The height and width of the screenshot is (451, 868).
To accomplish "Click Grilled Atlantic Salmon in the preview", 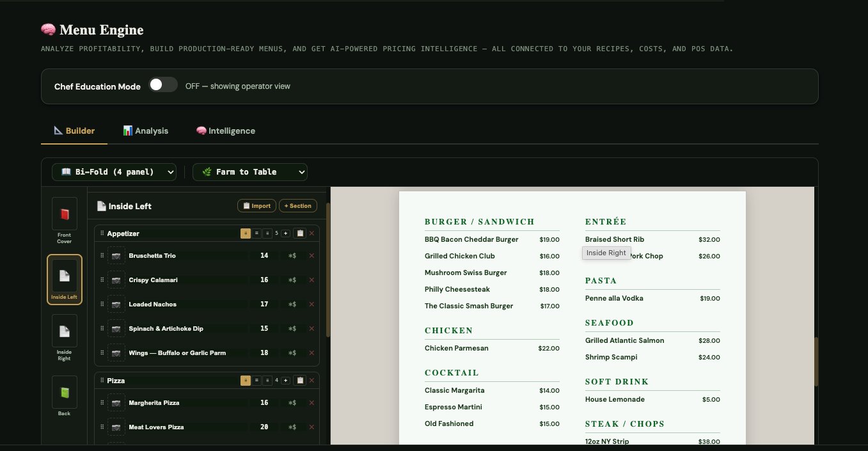I will (x=625, y=340).
